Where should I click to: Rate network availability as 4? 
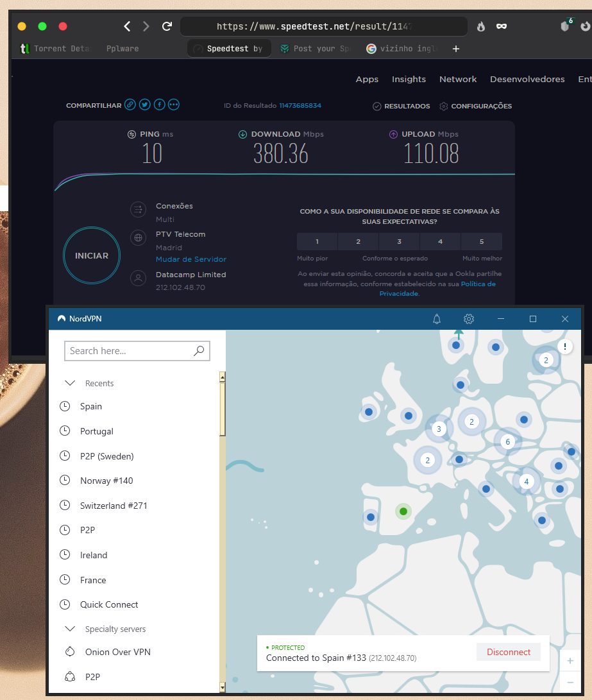coord(441,241)
